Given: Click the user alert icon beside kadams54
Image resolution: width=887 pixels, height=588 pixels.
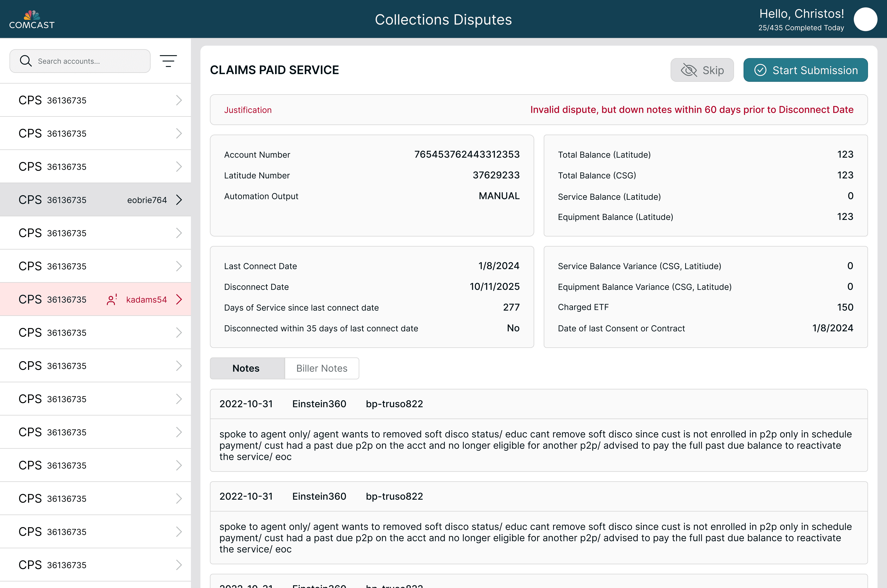Looking at the screenshot, I should (112, 299).
